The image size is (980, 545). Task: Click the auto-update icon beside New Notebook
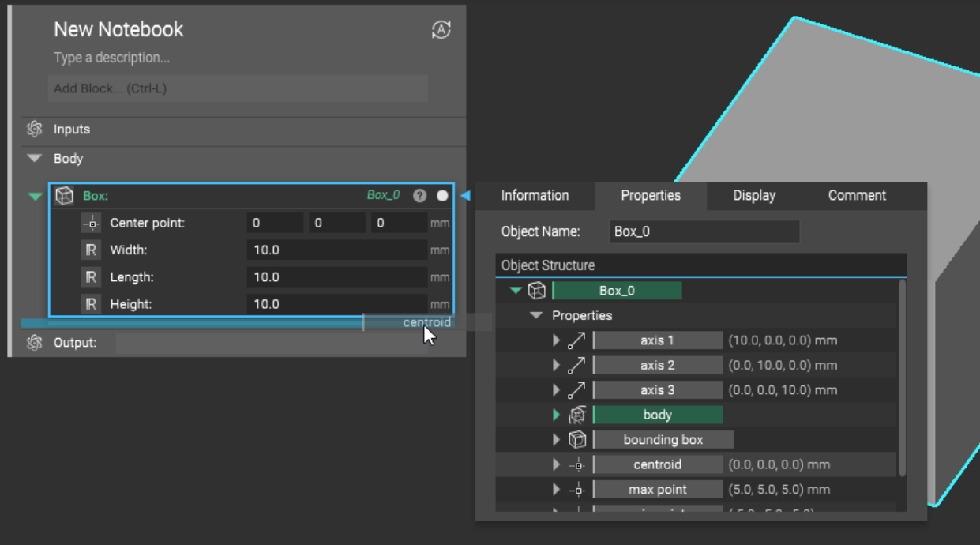(441, 30)
